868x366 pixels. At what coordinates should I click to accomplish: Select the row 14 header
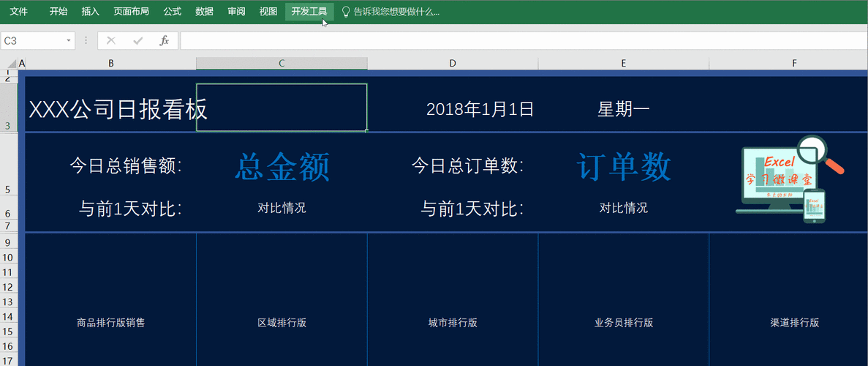(x=8, y=317)
